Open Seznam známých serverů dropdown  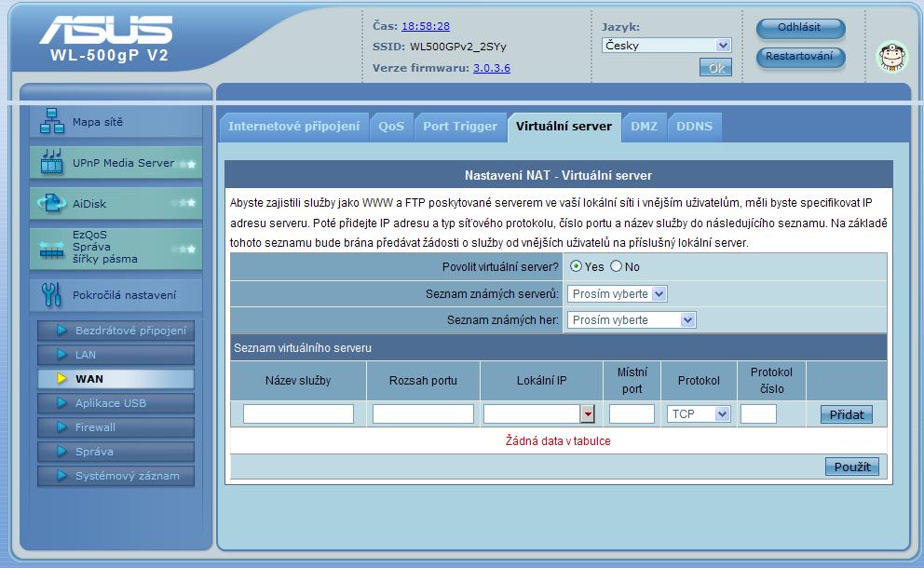[617, 293]
